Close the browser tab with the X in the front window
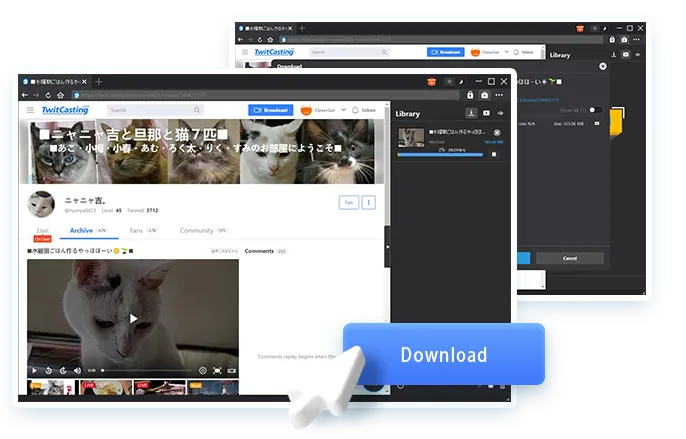This screenshot has height=439, width=686. pos(84,81)
